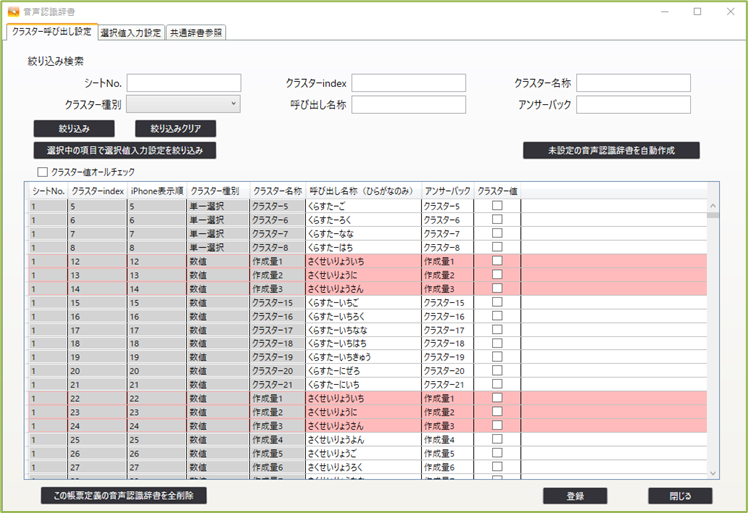Click the アンサーバック search field
748x513 pixels.
click(x=633, y=105)
